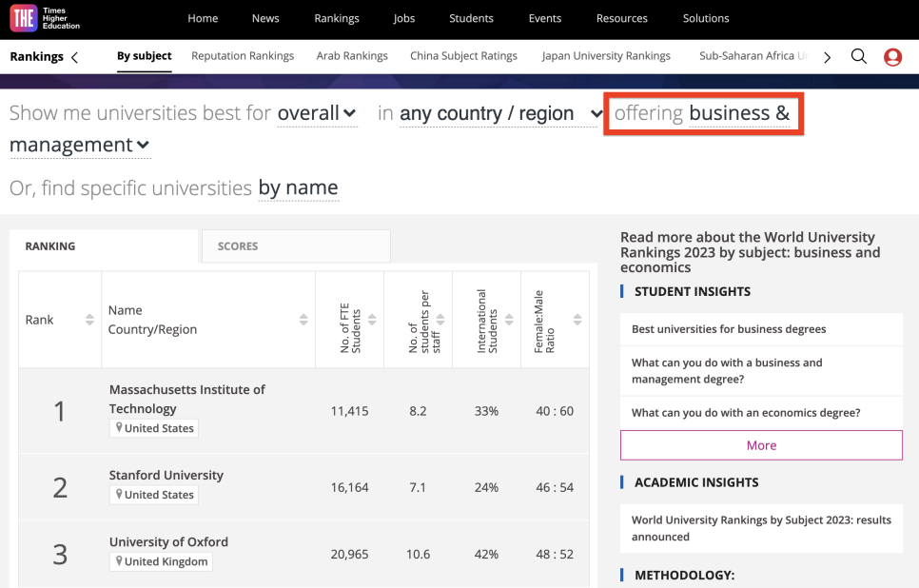The image size is (919, 588).
Task: Open Massachusetts Institute of Technology link
Action: tap(187, 400)
